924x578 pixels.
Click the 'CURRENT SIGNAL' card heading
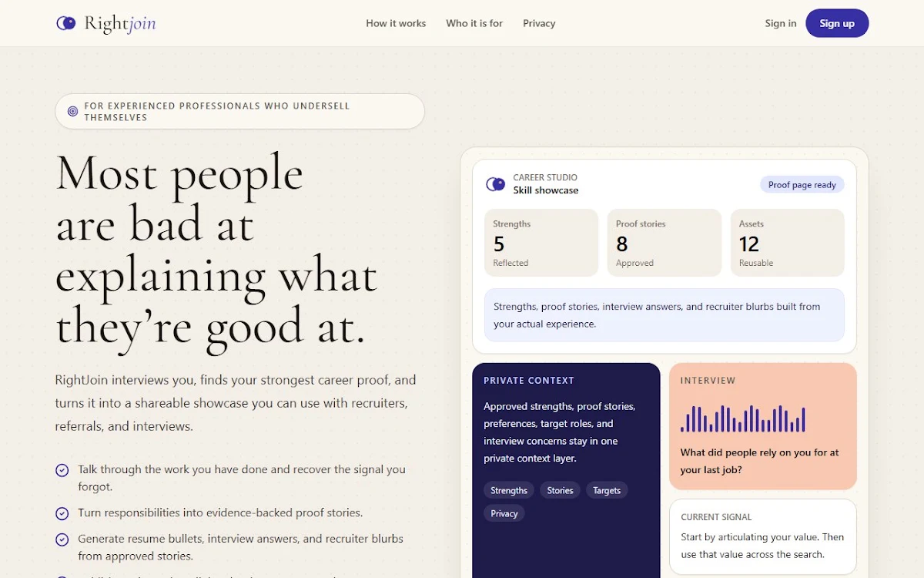[x=716, y=517]
